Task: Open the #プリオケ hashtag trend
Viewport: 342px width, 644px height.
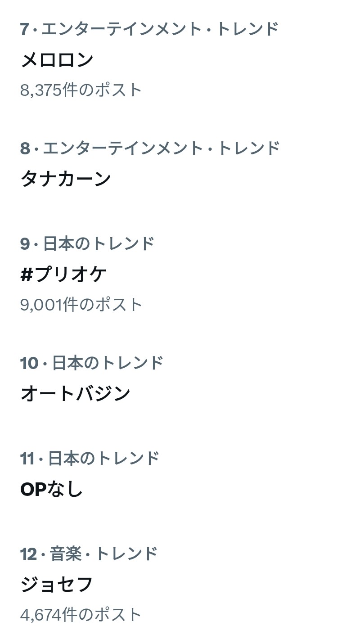Action: pos(63,275)
